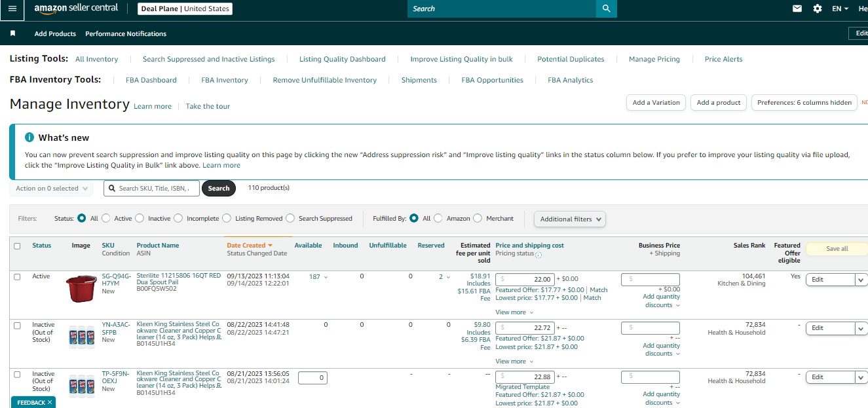868x408 pixels.
Task: Expand View more under the $22.00 price
Action: tap(514, 312)
